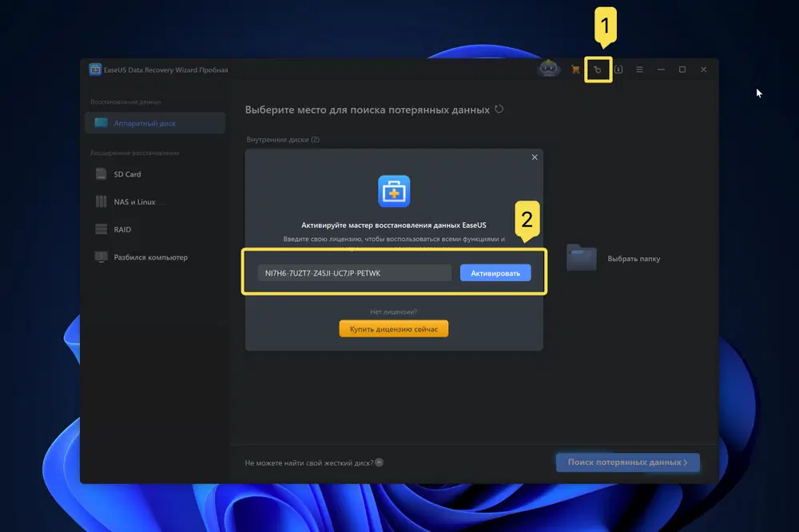Open the Нет лицензии? link
This screenshot has height=532, width=799.
tap(393, 311)
